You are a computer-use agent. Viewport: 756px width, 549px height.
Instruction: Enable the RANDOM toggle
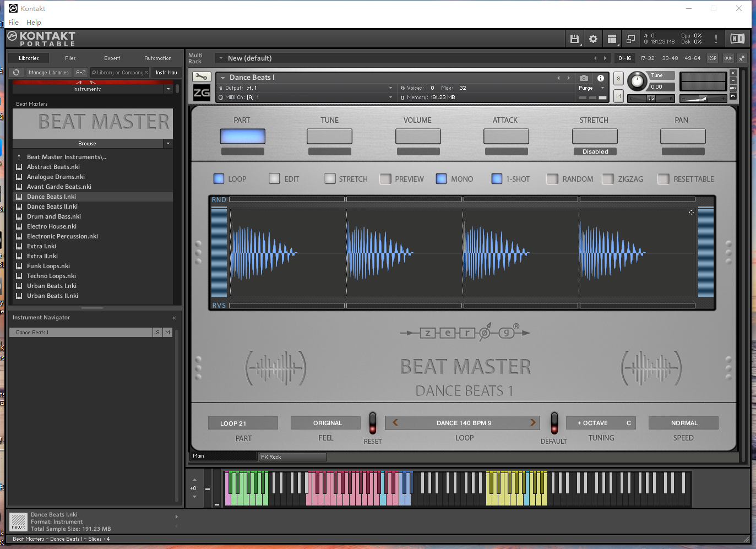[x=552, y=179]
